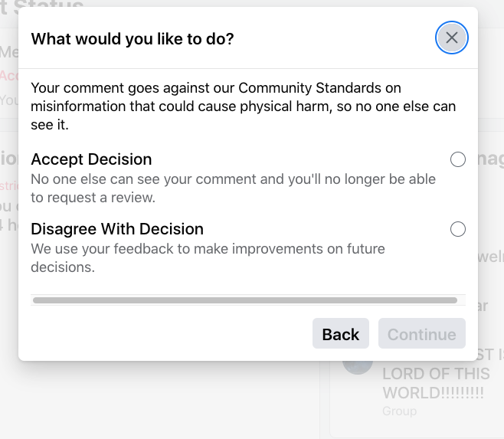Click the "We use your feedback" description text
Image resolution: width=504 pixels, height=439 pixels.
click(208, 257)
